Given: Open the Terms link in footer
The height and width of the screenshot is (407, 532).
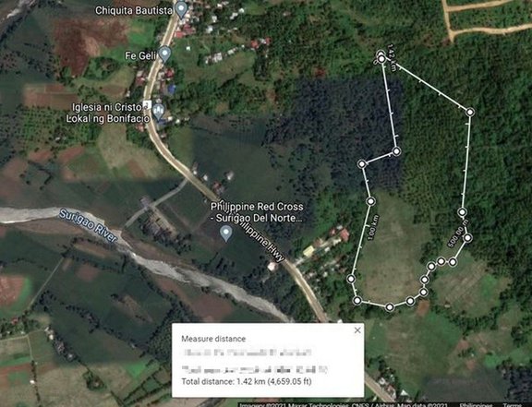Looking at the screenshot, I should click(x=512, y=404).
